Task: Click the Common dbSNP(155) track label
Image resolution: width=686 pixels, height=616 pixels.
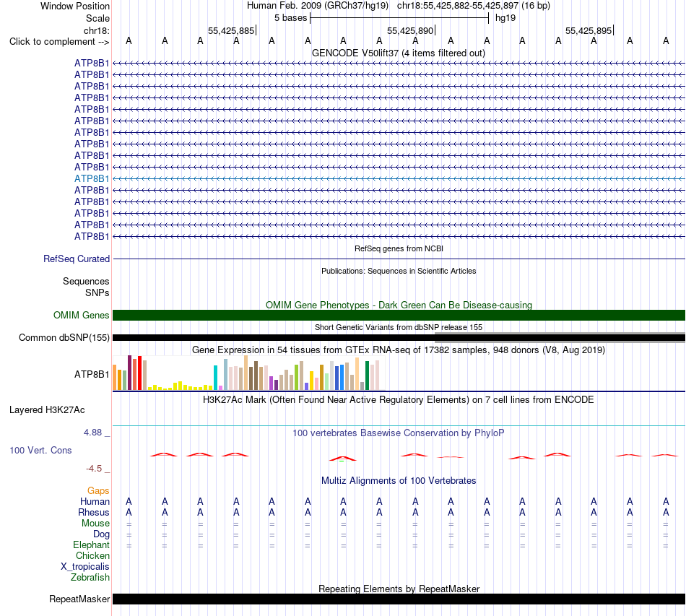Action: click(64, 338)
